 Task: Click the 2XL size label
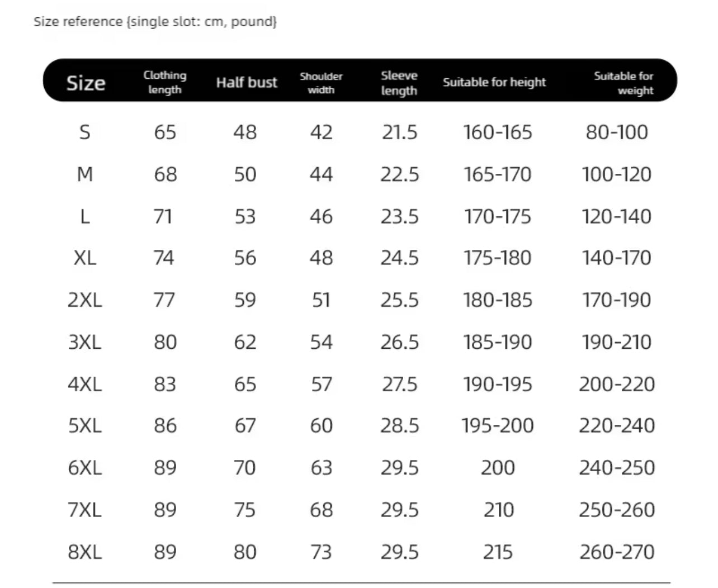[x=85, y=300]
